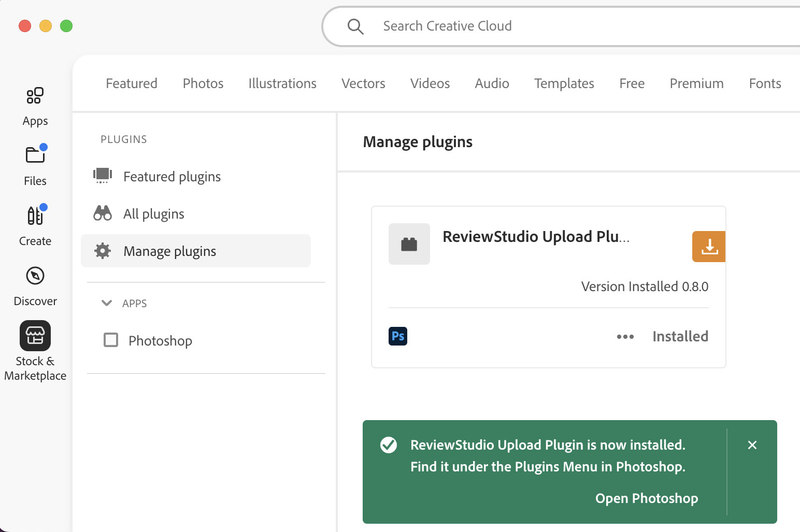The width and height of the screenshot is (800, 532).
Task: Collapse the APPS filter section
Action: point(107,303)
